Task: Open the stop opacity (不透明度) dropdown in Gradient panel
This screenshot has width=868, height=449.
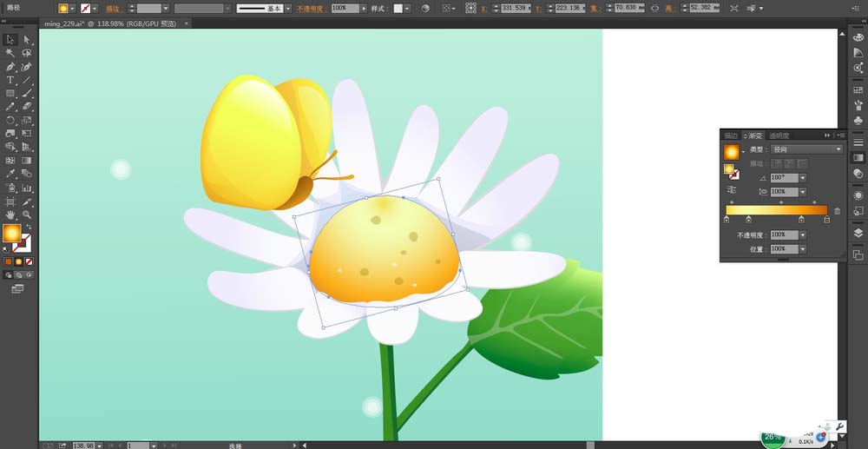Action: click(x=803, y=235)
